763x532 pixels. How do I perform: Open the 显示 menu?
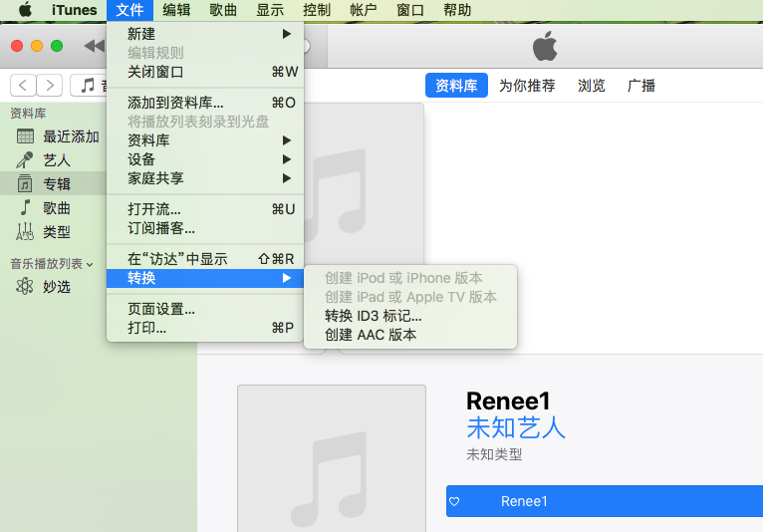coord(270,10)
